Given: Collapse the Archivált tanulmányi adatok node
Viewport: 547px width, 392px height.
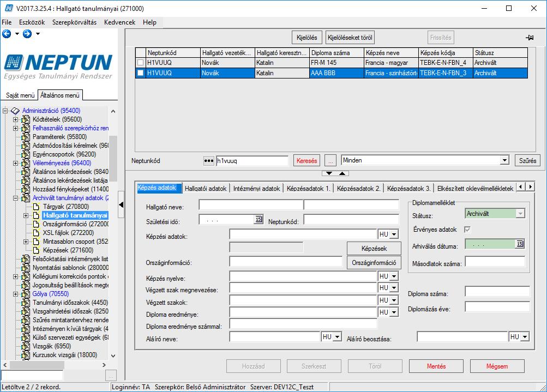Looking at the screenshot, I should click(15, 198).
